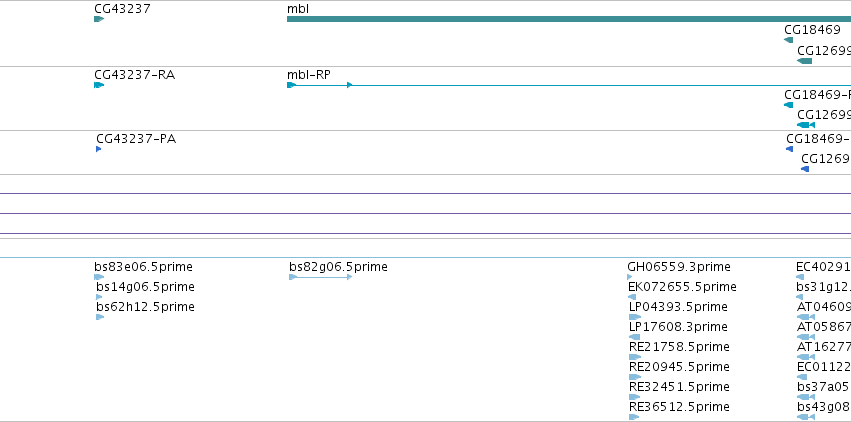851x422 pixels.
Task: Select the EK072655.5prime feature arrow
Action: tap(632, 297)
